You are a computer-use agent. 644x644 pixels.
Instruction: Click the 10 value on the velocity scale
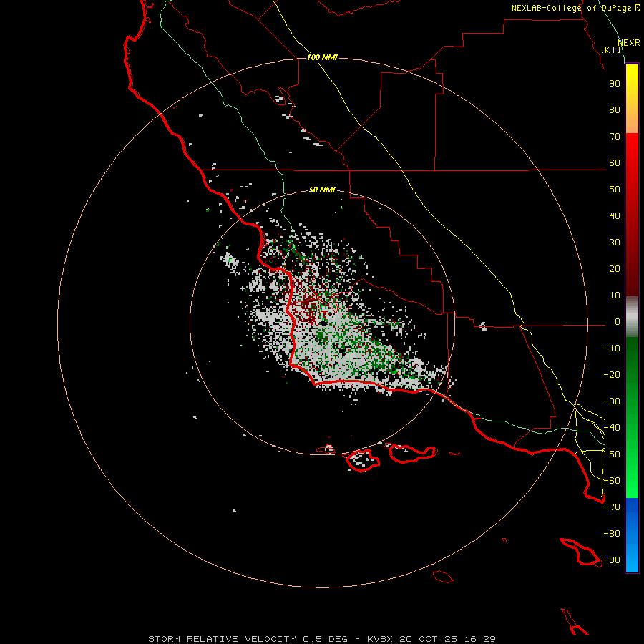615,296
